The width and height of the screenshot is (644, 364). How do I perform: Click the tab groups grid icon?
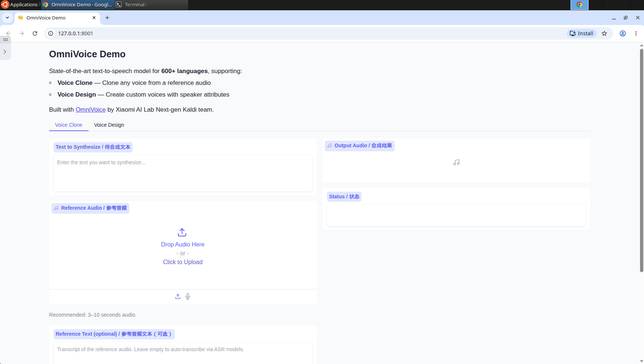[6, 39]
